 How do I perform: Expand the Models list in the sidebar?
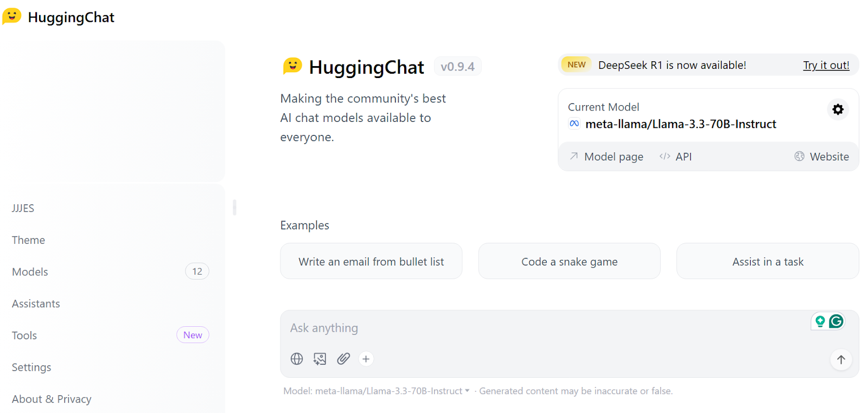pyautogui.click(x=30, y=272)
